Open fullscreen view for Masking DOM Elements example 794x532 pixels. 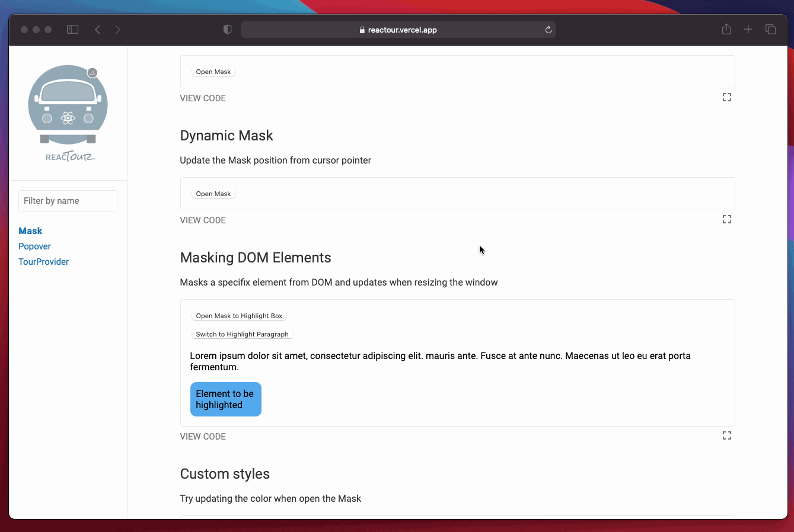727,435
